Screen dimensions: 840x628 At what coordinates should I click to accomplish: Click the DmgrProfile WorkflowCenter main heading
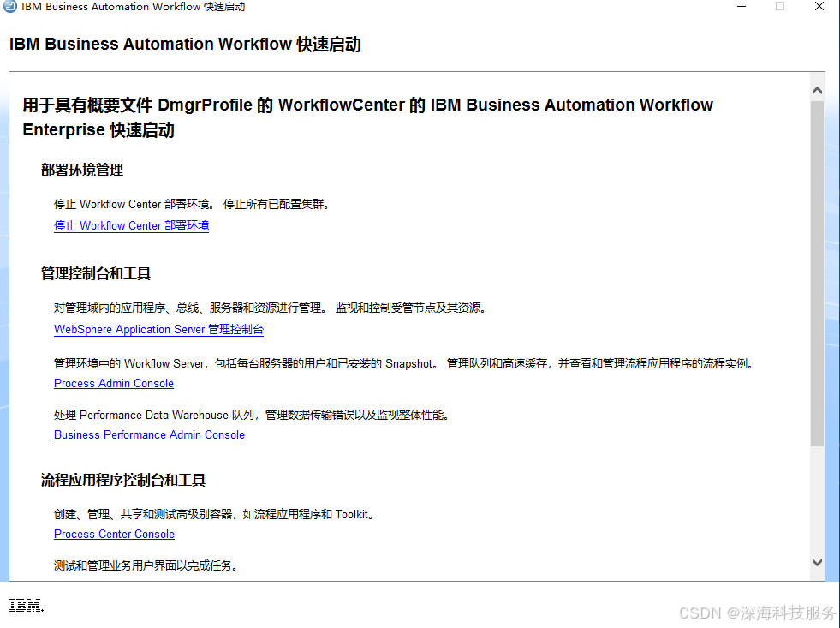367,117
